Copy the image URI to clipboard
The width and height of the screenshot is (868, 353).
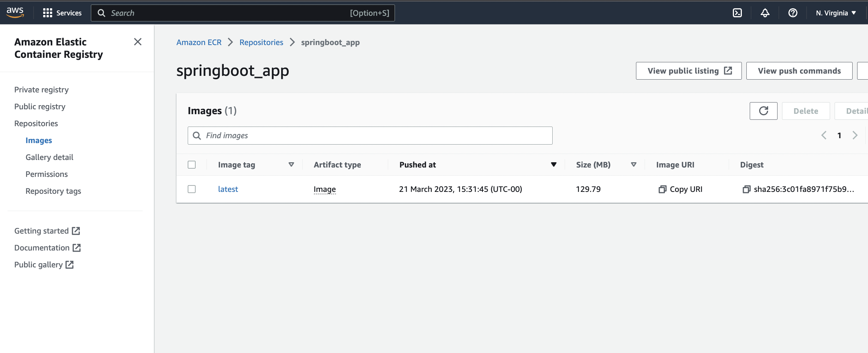680,189
